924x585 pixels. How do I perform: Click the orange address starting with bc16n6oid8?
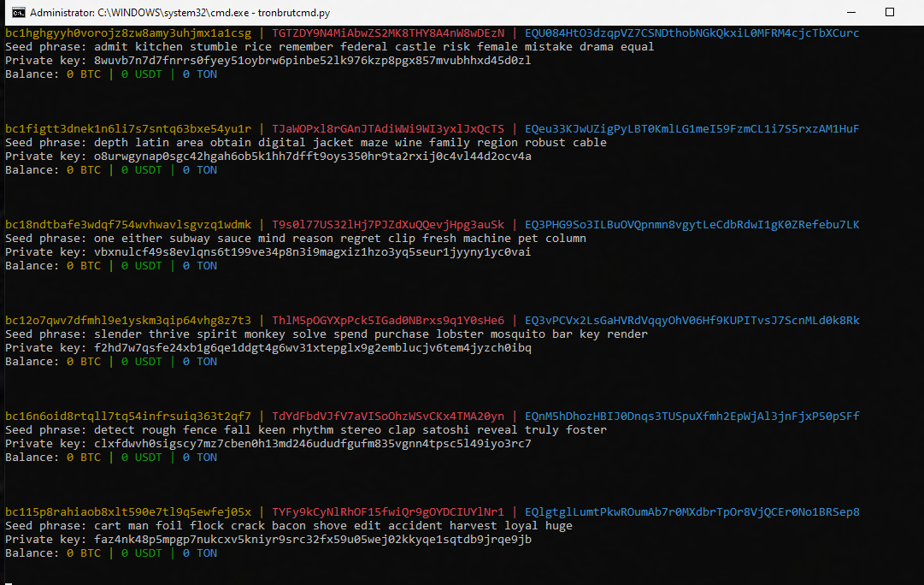coord(128,417)
